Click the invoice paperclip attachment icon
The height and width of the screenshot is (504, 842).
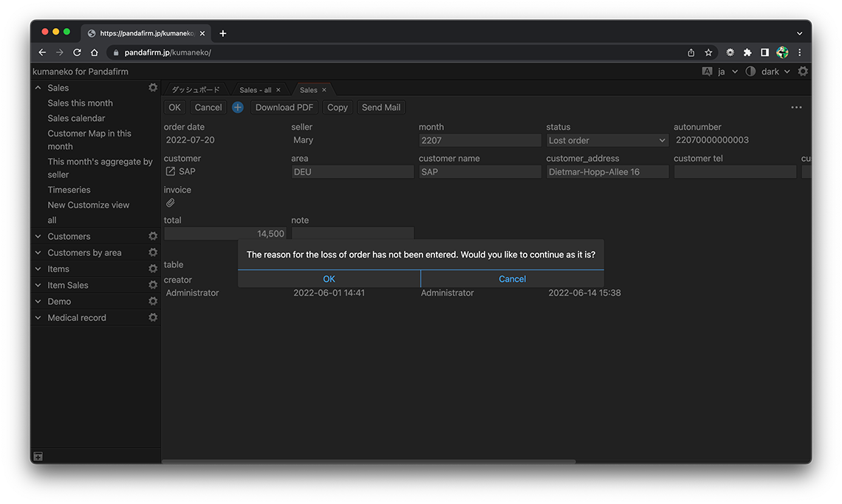170,203
